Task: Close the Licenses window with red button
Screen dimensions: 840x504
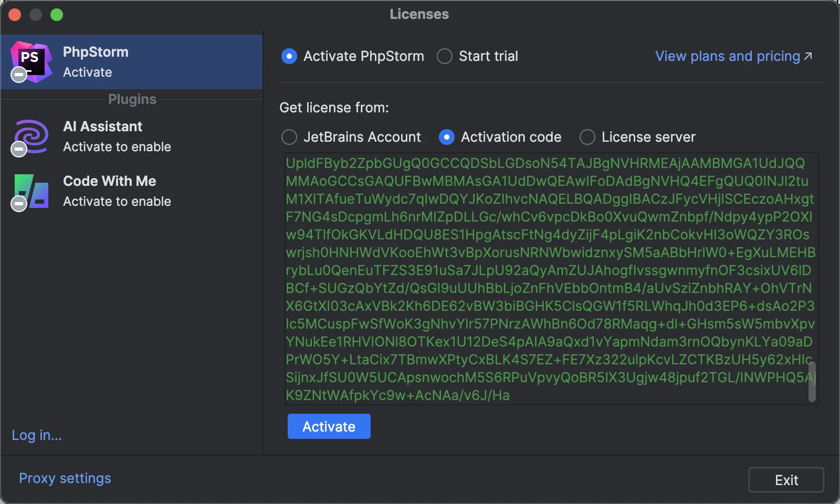Action: [15, 15]
